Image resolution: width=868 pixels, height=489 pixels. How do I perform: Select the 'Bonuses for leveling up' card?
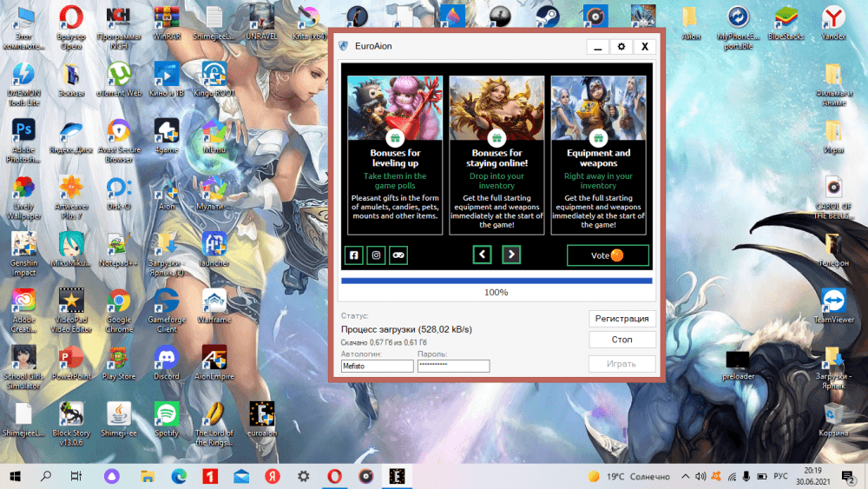coord(395,155)
